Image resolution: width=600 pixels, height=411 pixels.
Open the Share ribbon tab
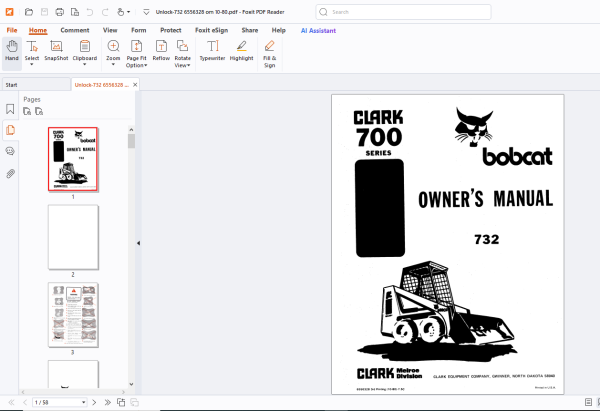tap(250, 30)
